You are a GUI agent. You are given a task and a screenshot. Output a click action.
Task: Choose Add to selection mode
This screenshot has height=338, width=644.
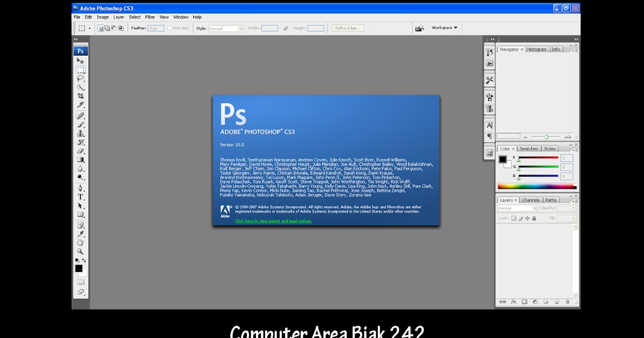(107, 28)
